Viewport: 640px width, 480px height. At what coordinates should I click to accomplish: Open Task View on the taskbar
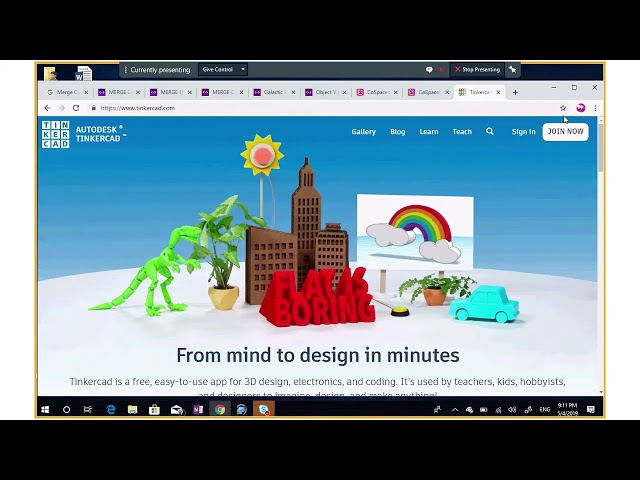[x=88, y=409]
